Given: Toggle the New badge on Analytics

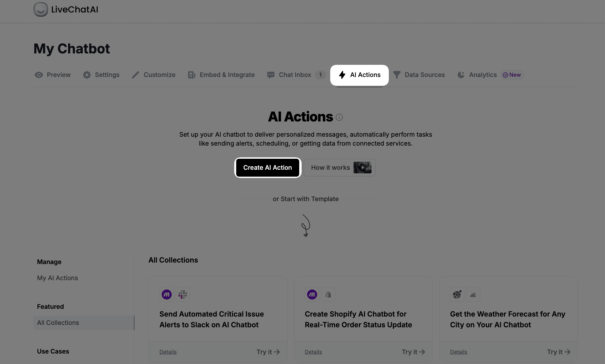Looking at the screenshot, I should coord(512,74).
